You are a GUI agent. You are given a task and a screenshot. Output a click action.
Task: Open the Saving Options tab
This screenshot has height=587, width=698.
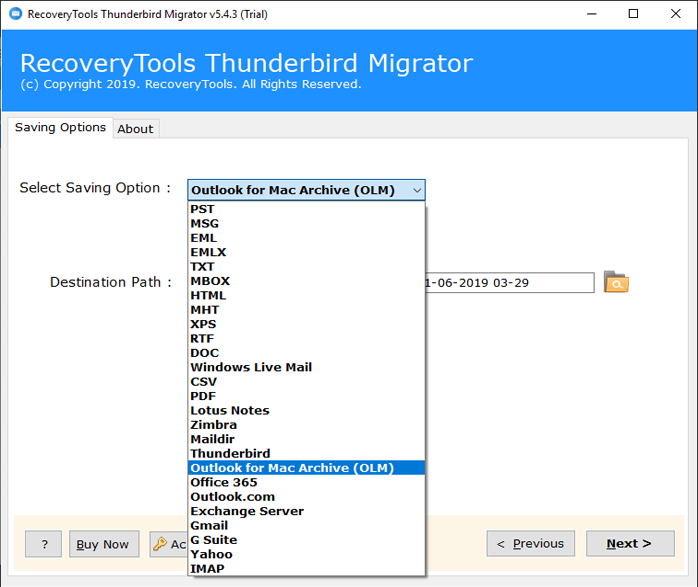coord(61,127)
